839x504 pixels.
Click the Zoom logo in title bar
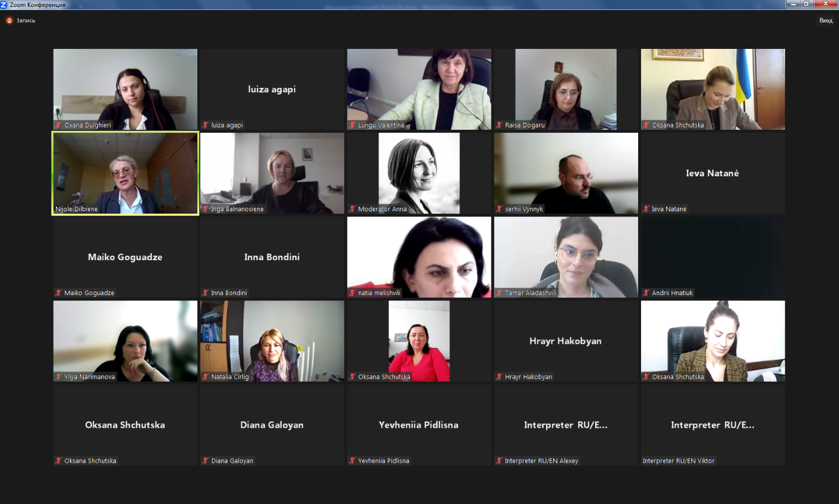tap(3, 5)
